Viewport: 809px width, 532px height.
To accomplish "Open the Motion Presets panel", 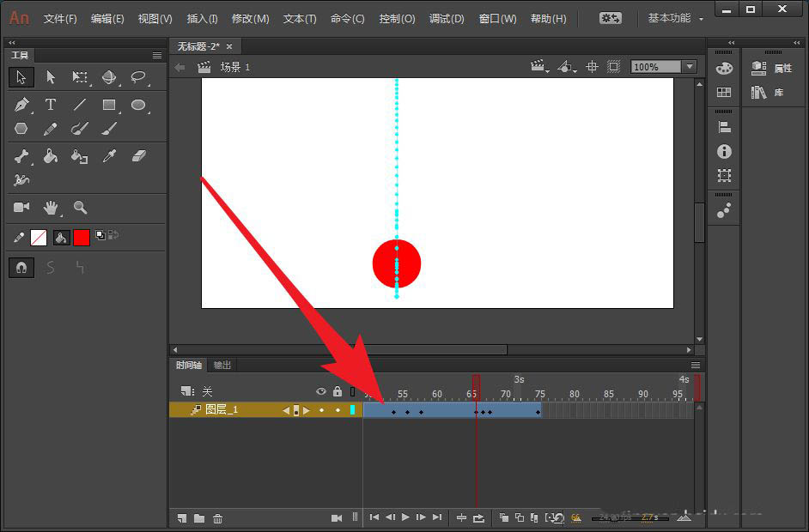I will [x=724, y=210].
